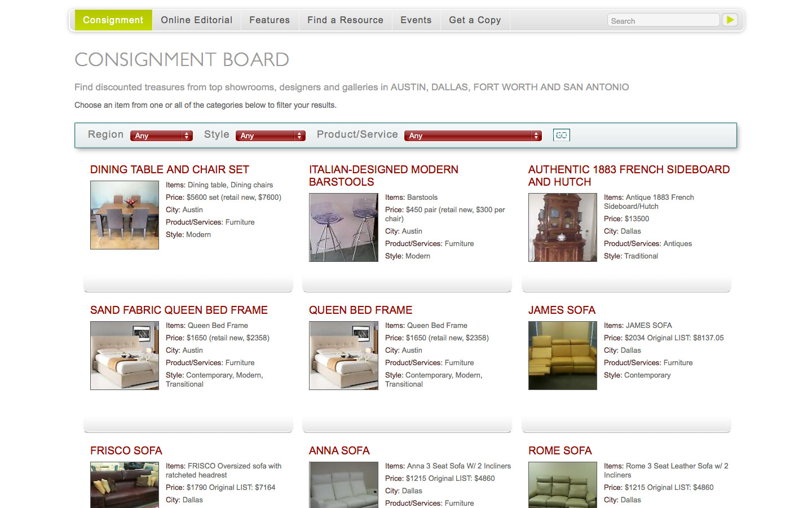Open the Get a Copy tab
Viewport: 812px width, 508px height.
[475, 20]
